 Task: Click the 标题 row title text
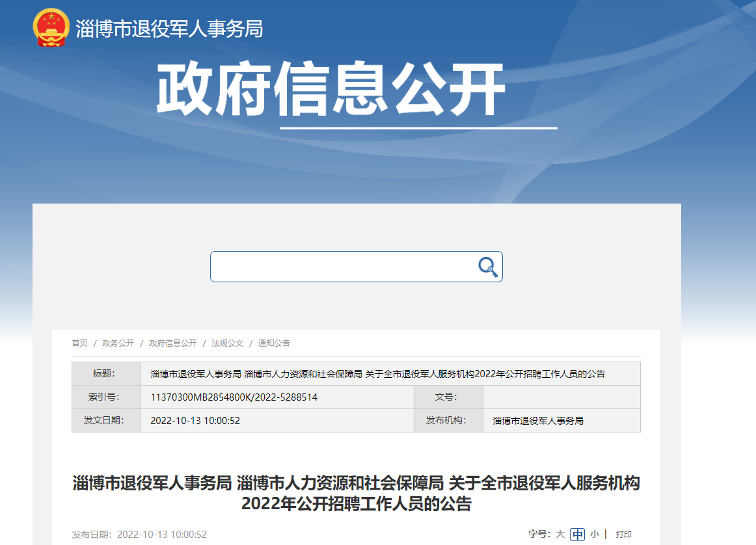[x=377, y=374]
